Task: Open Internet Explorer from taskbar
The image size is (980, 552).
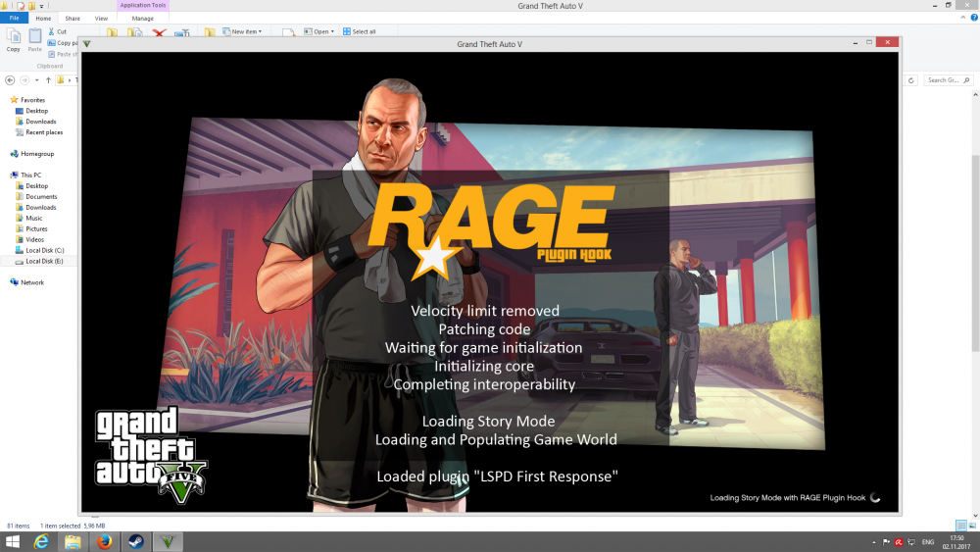Action: pos(41,541)
